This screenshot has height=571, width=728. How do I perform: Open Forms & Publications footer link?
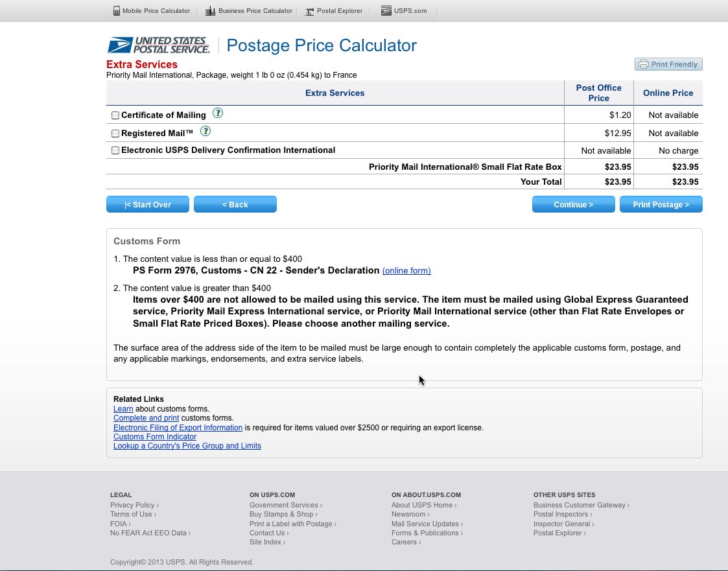[x=427, y=533]
